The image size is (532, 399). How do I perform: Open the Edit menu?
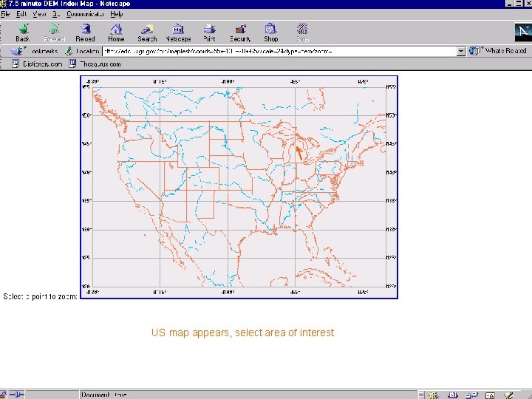click(21, 14)
